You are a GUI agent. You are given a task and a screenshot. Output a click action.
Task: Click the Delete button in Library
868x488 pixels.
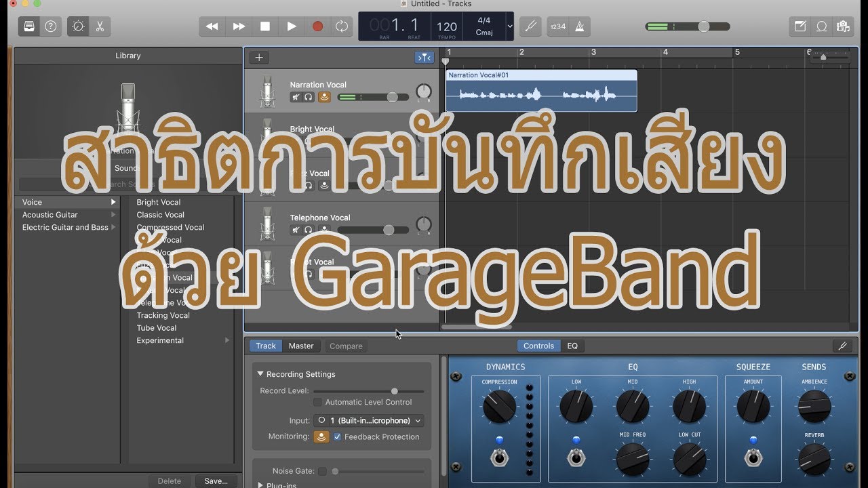tap(170, 481)
